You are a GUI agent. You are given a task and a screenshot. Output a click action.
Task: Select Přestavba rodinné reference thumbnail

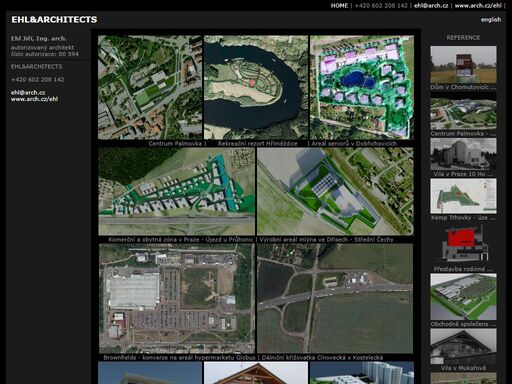tap(463, 244)
